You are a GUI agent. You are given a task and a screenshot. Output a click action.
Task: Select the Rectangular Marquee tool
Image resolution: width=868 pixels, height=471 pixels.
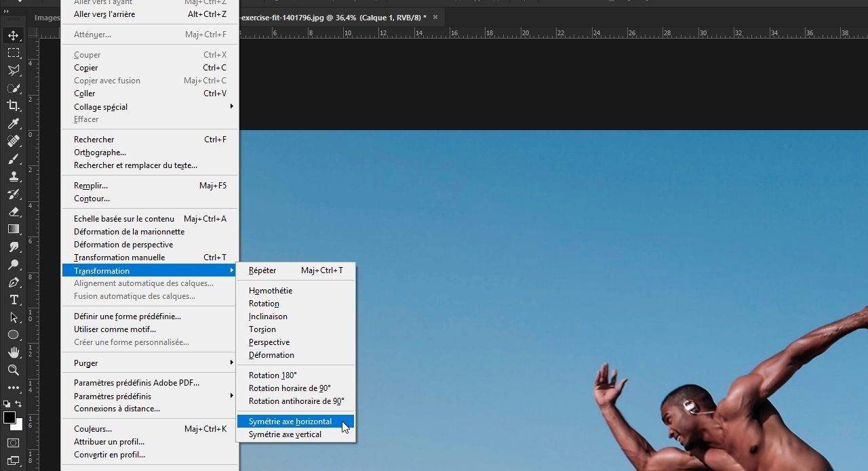[x=14, y=53]
